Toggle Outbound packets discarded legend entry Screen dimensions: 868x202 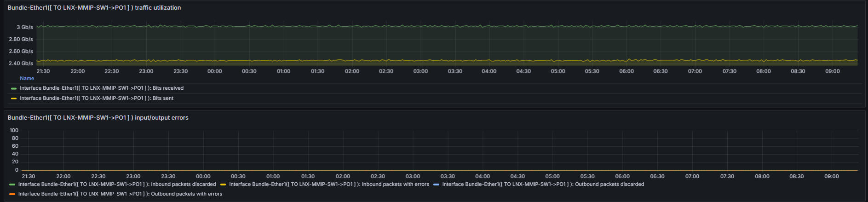(543, 185)
